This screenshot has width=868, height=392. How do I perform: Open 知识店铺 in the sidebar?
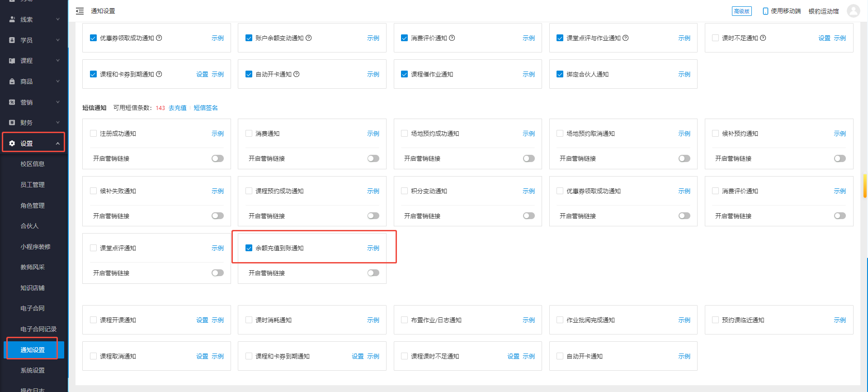(x=33, y=288)
